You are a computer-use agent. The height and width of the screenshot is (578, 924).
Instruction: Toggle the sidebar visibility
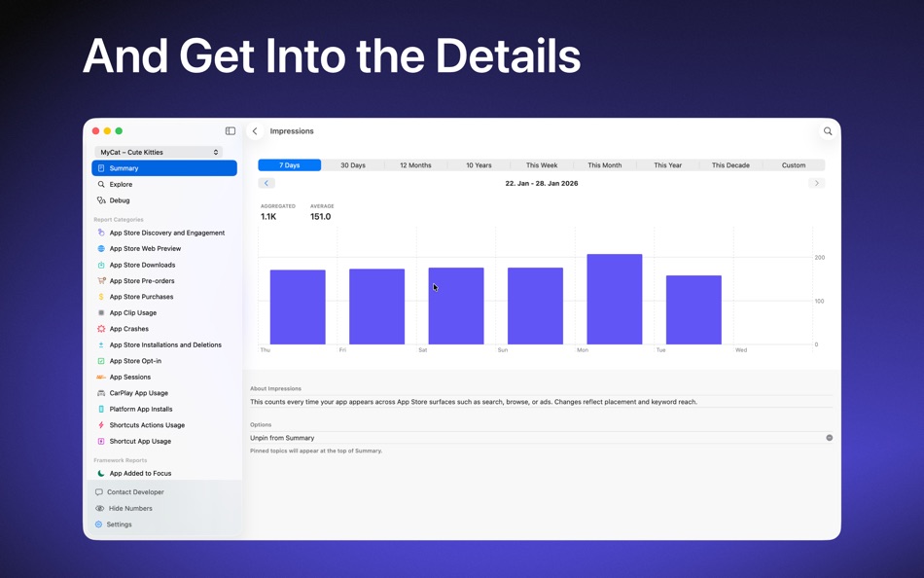230,130
